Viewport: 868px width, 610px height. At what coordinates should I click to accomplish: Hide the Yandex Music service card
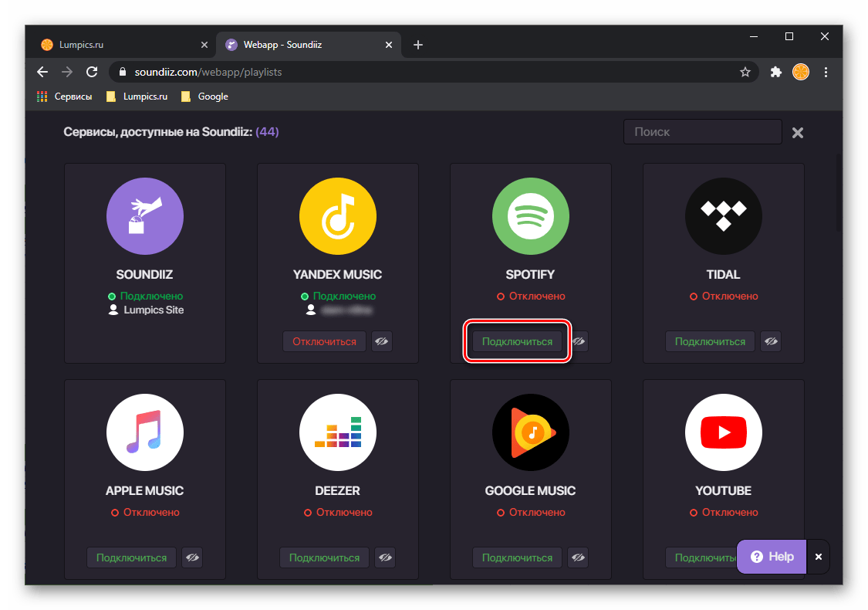pos(382,341)
